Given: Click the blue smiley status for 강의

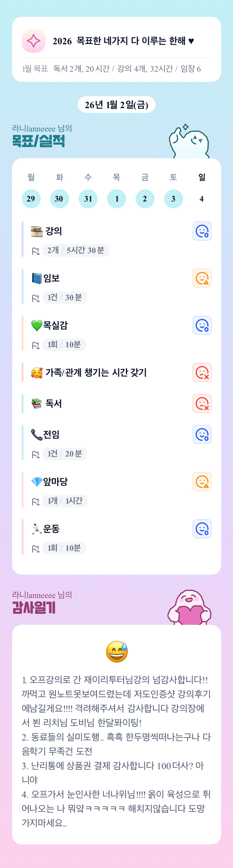Looking at the screenshot, I should coord(202,231).
